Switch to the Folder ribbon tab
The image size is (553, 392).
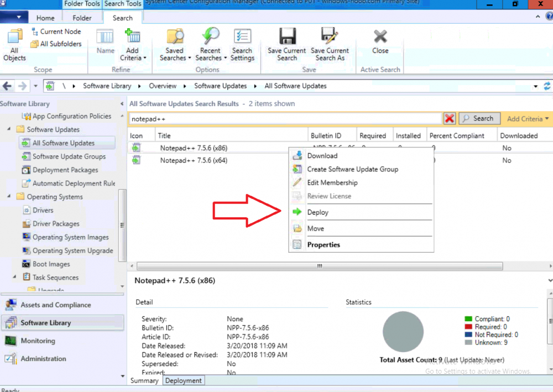coord(82,18)
